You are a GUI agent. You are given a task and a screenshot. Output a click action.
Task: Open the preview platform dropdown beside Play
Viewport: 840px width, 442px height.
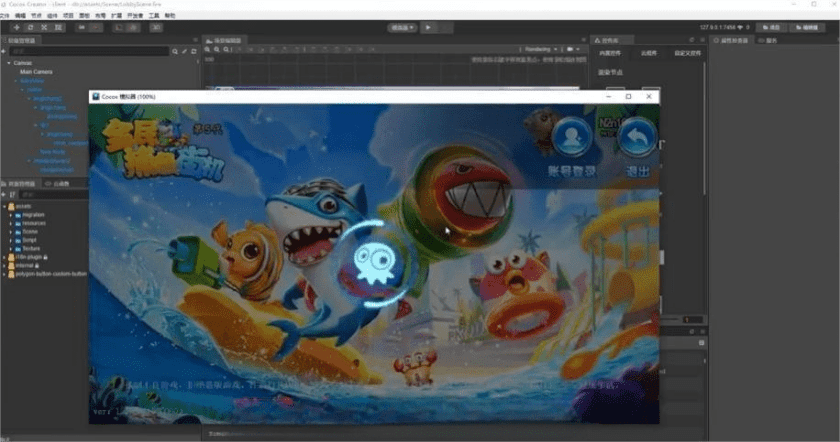[402, 28]
